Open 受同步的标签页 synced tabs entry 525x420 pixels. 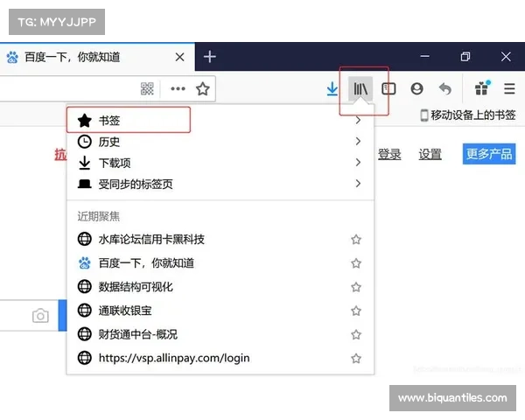point(220,184)
